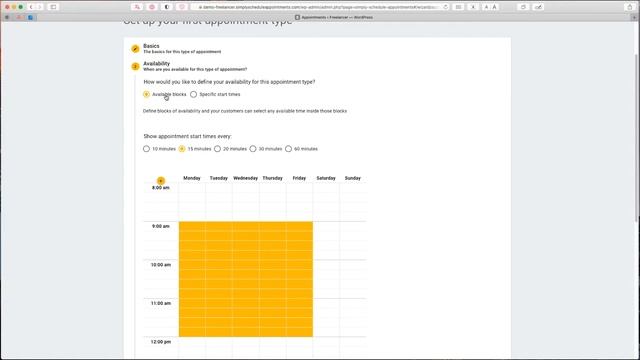Click the Wednesday column header
This screenshot has width=640, height=360.
(x=246, y=178)
